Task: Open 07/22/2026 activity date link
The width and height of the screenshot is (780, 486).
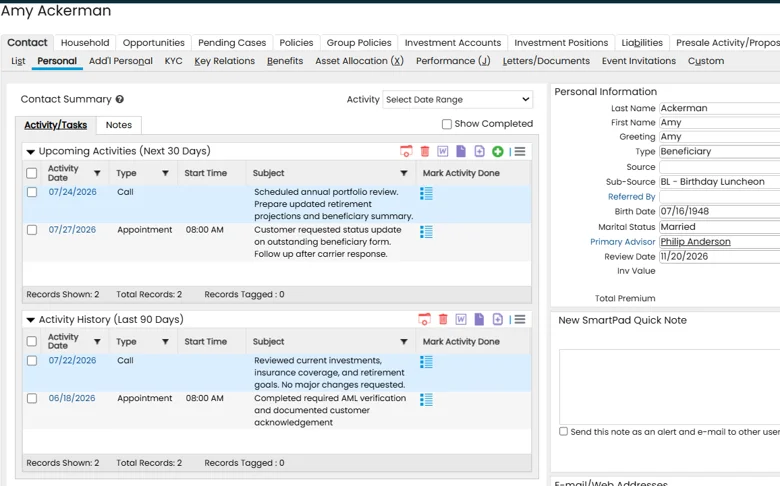Action: coord(72,361)
